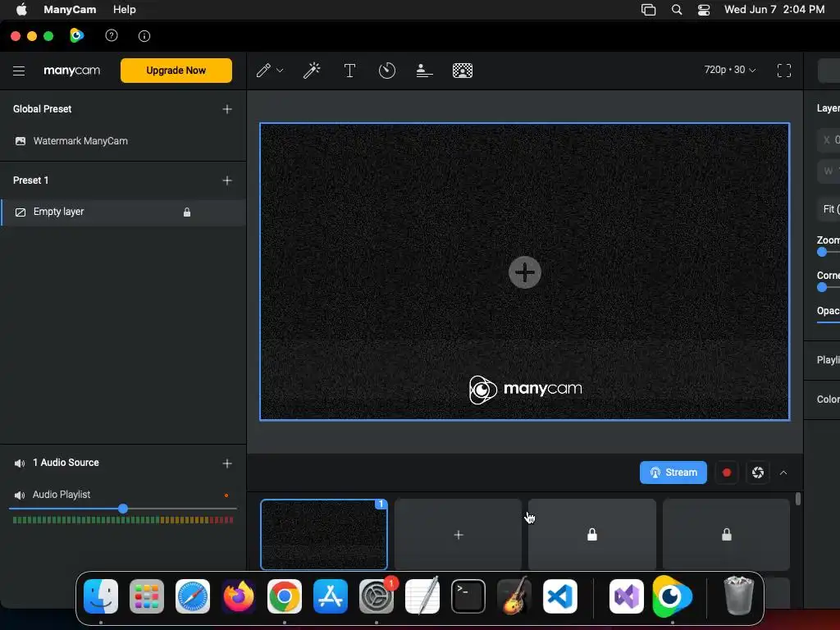The width and height of the screenshot is (840, 630).
Task: Open Firefox from the Dock
Action: (x=239, y=596)
